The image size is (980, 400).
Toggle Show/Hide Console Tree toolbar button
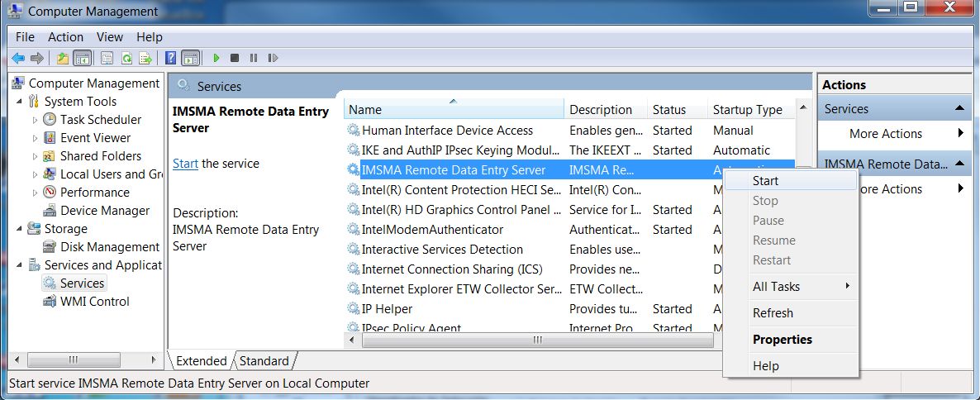[x=82, y=58]
